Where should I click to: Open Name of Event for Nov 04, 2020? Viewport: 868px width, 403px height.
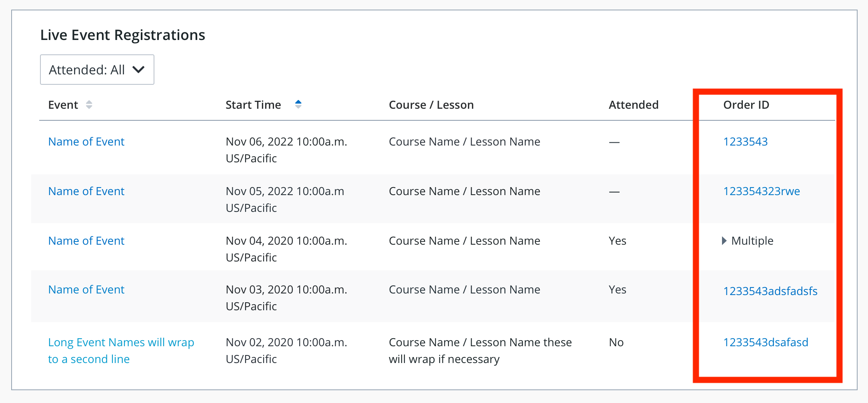point(86,241)
